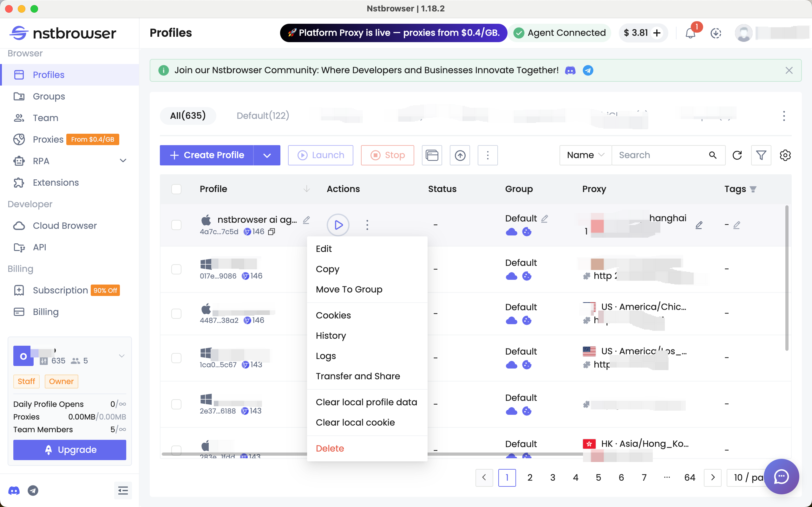Open the import profile upload icon
The width and height of the screenshot is (812, 507).
[460, 155]
